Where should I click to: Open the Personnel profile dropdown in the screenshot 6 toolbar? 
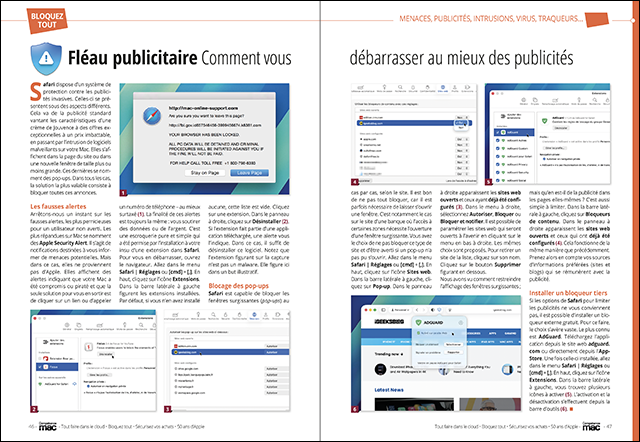[400, 310]
